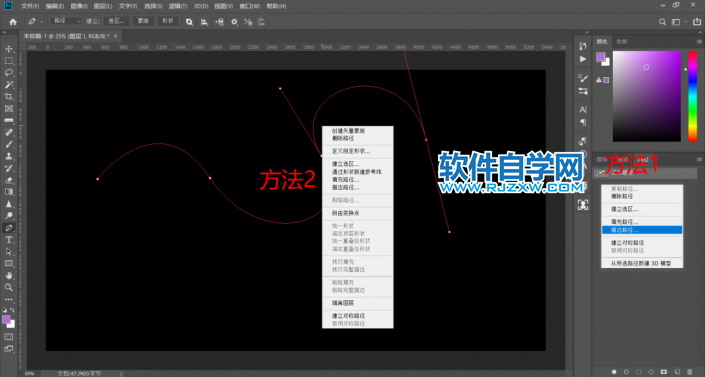Click the Home icon in options bar
The image size is (705, 377).
13,22
